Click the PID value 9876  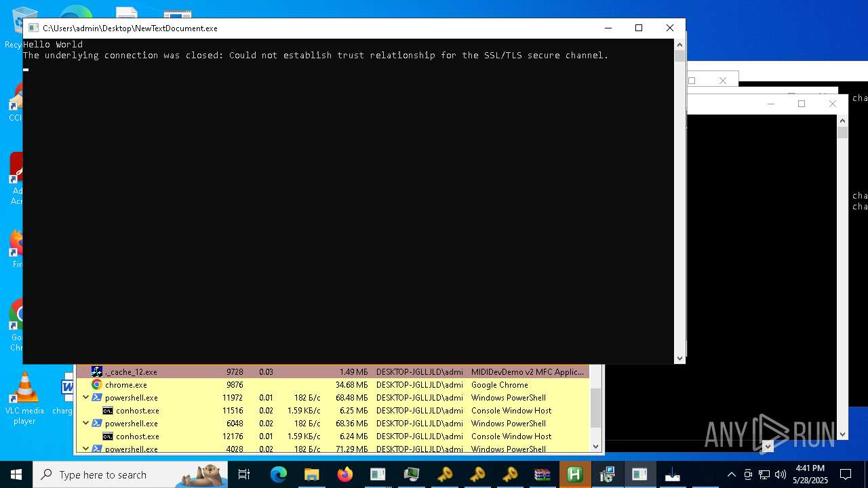(234, 385)
